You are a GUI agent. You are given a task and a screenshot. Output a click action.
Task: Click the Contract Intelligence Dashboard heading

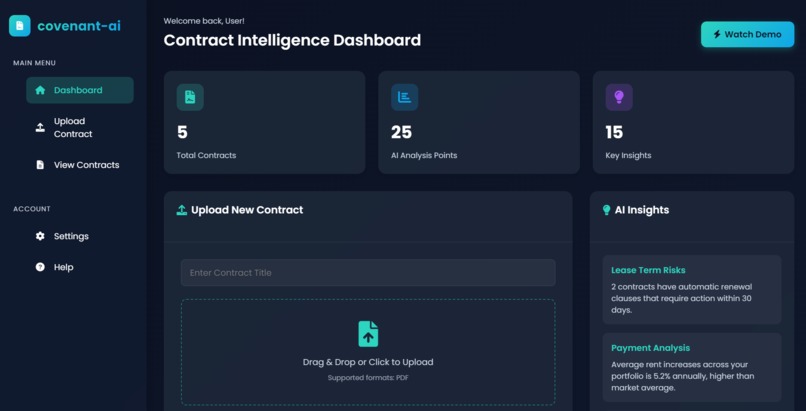point(292,40)
